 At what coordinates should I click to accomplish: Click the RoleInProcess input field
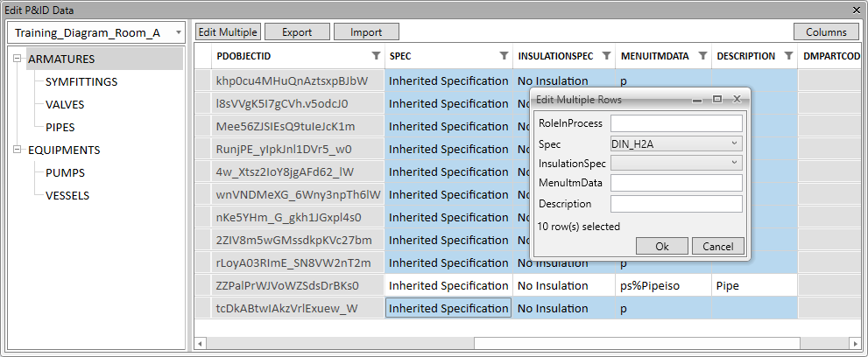click(x=676, y=123)
